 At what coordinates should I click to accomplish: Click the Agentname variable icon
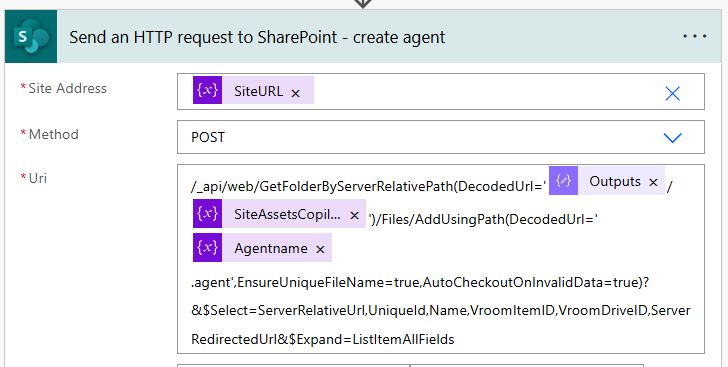(x=208, y=248)
